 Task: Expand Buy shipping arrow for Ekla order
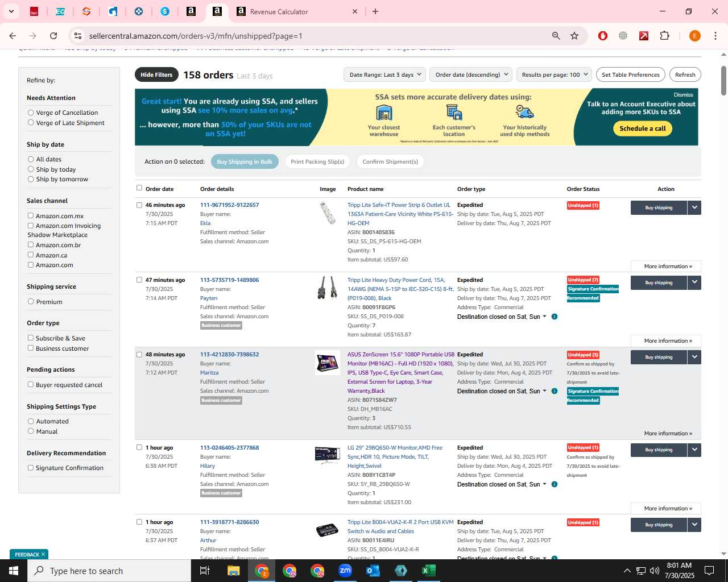point(694,207)
